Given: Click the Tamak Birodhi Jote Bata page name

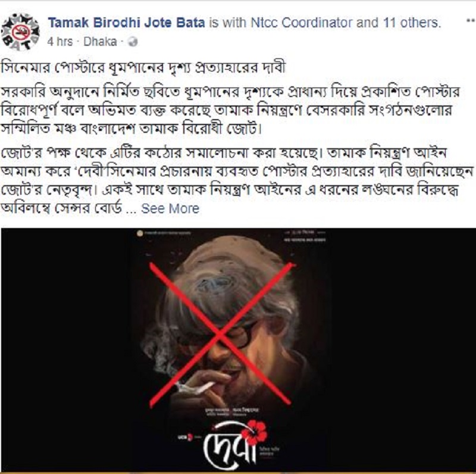Looking at the screenshot, I should click(126, 23).
